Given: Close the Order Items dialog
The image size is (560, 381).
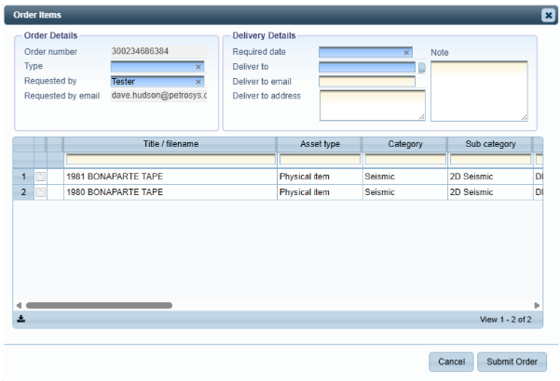Looking at the screenshot, I should tap(548, 15).
